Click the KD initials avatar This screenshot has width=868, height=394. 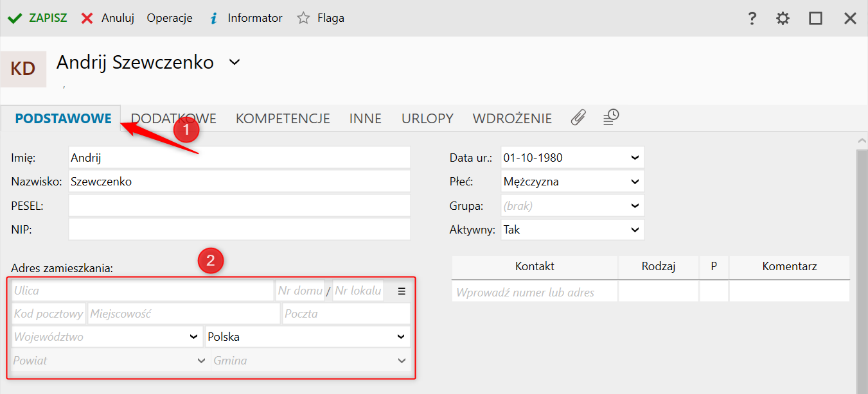tap(23, 69)
